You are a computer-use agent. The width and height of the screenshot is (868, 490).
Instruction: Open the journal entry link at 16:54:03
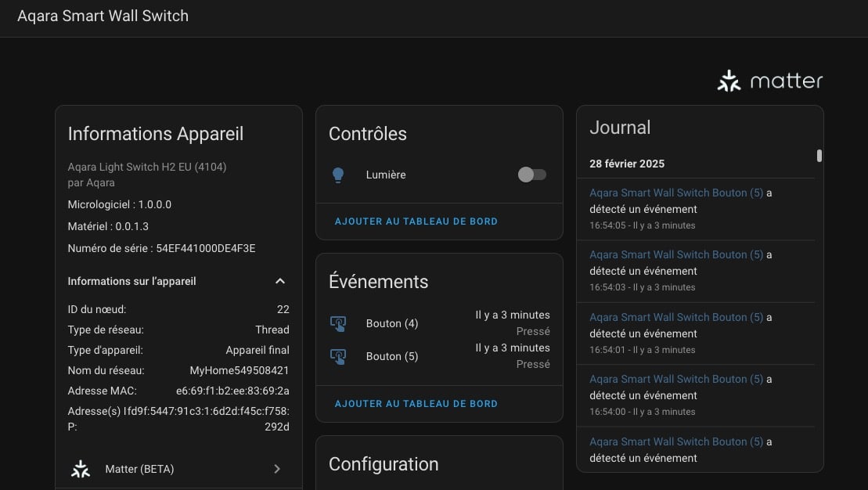point(676,254)
